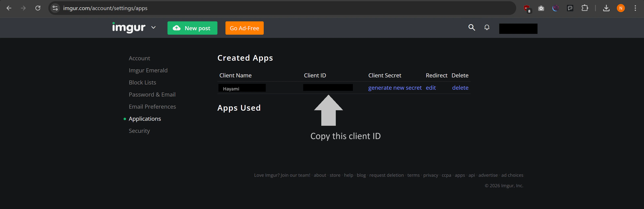Open the apps footer link
This screenshot has width=644, height=209.
click(x=460, y=175)
